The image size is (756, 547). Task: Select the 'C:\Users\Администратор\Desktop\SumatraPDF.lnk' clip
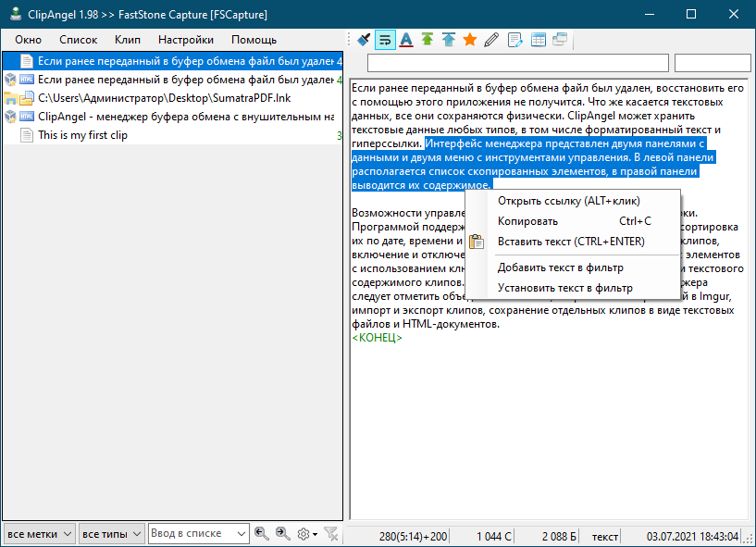[x=173, y=98]
